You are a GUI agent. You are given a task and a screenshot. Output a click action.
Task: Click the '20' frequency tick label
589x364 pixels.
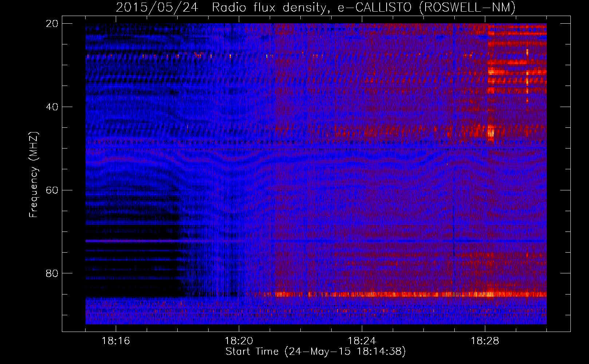[52, 24]
